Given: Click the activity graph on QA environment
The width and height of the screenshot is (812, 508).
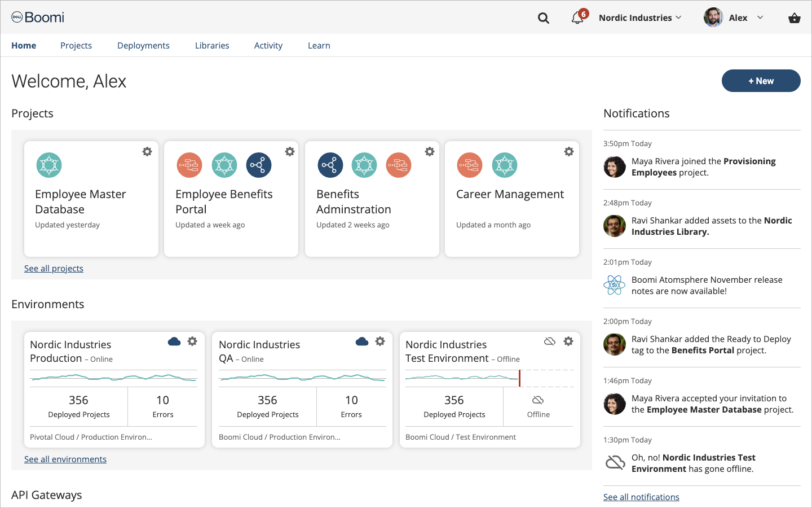Looking at the screenshot, I should [302, 378].
